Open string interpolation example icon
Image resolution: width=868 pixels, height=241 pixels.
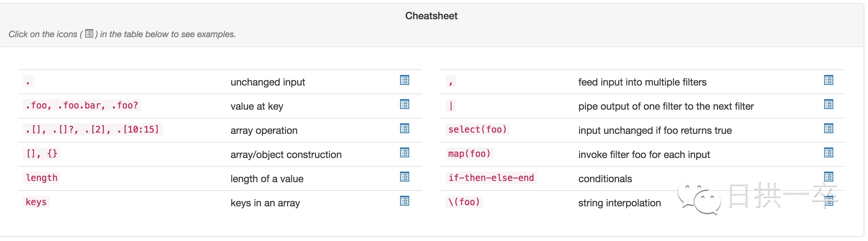pyautogui.click(x=829, y=201)
